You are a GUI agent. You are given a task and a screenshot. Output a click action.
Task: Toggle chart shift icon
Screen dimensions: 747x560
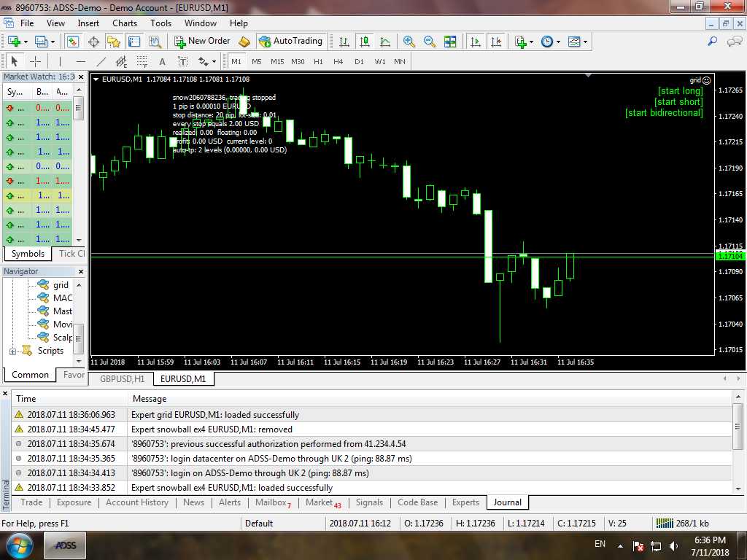pyautogui.click(x=496, y=42)
